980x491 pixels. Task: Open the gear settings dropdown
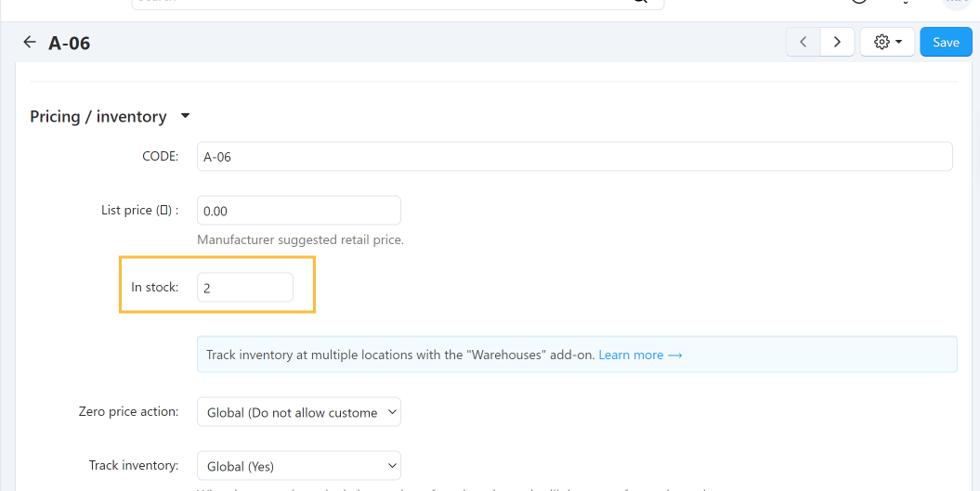(887, 42)
